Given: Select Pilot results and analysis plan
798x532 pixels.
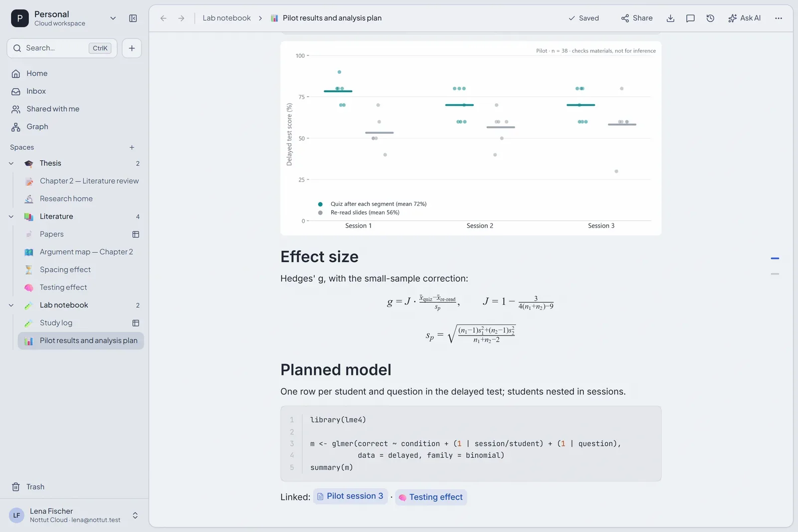Looking at the screenshot, I should coord(81,341).
